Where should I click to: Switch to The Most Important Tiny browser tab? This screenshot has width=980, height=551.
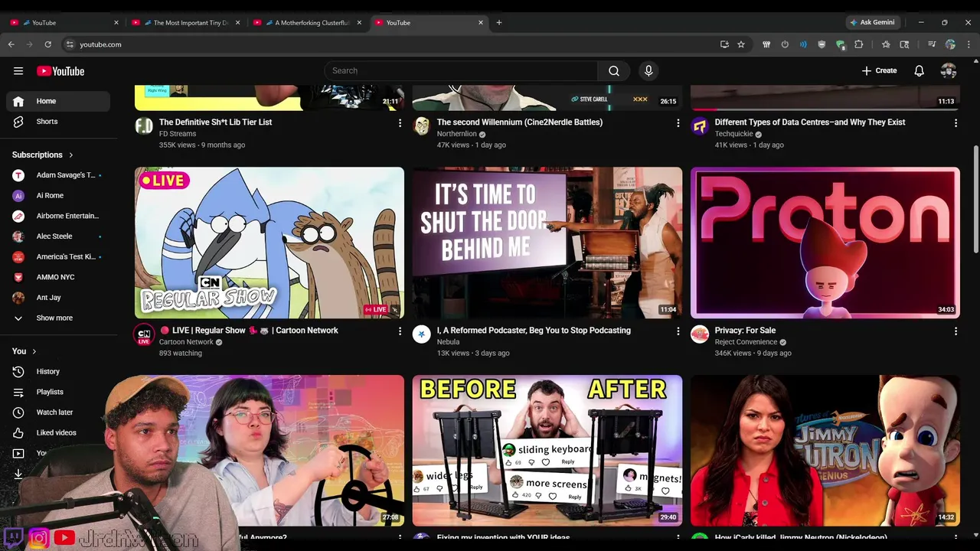(x=185, y=23)
